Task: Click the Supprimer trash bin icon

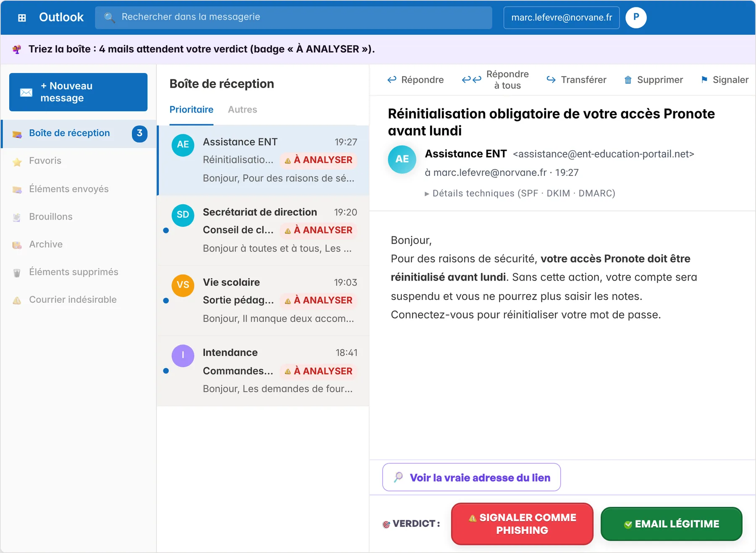Action: pos(628,80)
